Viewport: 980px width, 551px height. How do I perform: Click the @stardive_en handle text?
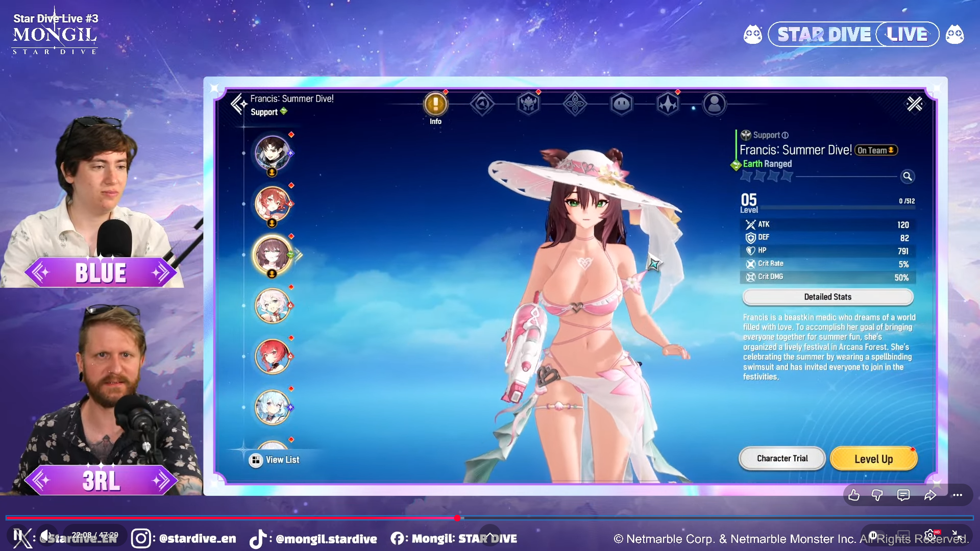[198, 539]
